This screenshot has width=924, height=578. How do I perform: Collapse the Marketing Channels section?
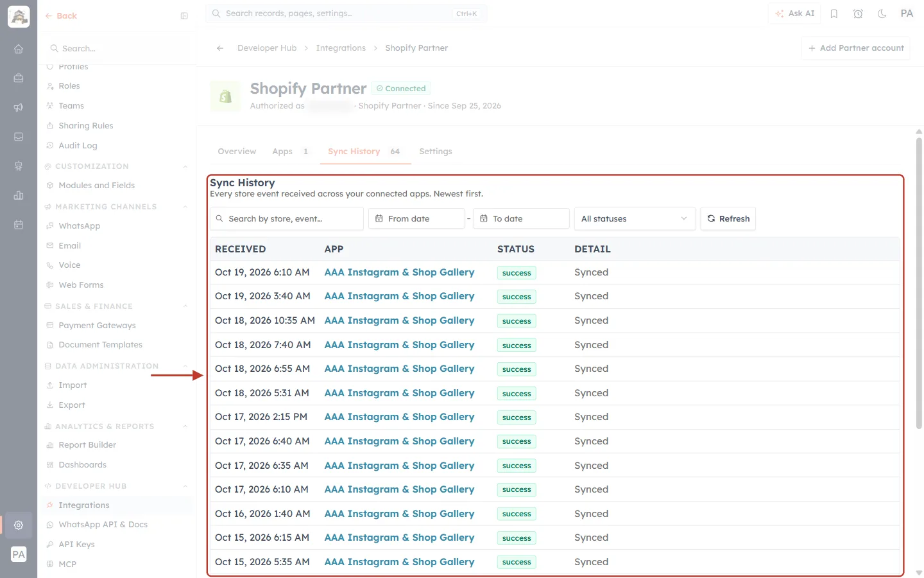pyautogui.click(x=185, y=207)
